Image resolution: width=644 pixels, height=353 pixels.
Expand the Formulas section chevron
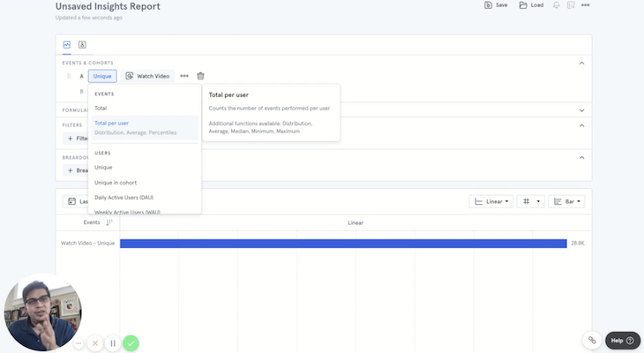(581, 110)
